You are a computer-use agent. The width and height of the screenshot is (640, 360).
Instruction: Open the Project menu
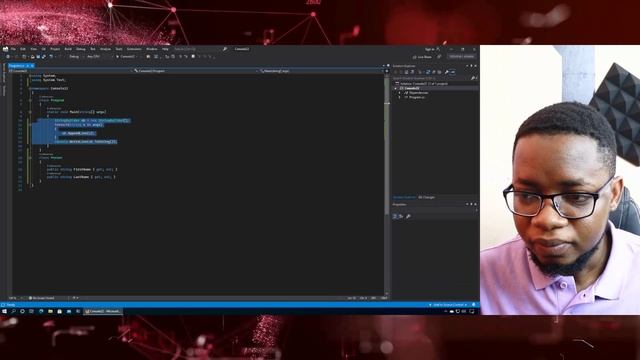pyautogui.click(x=55, y=49)
